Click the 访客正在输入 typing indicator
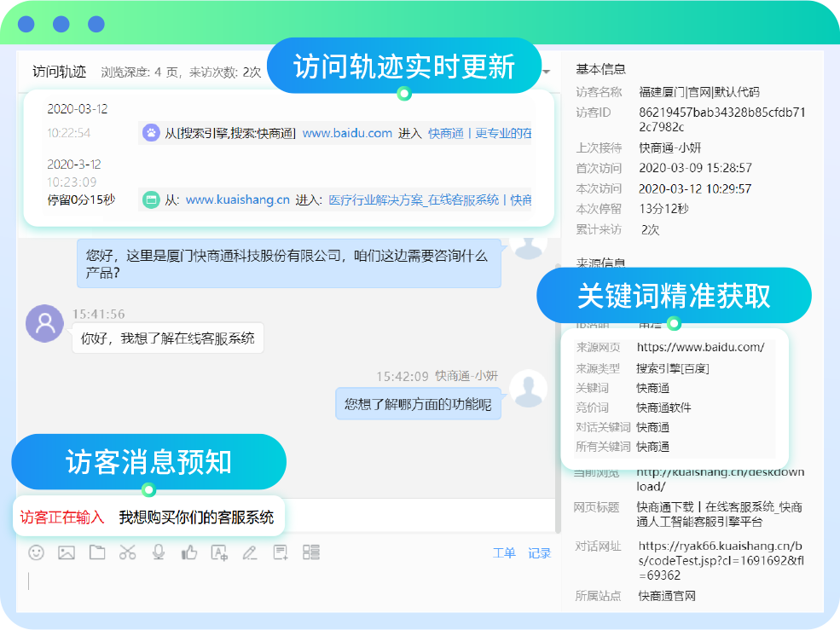 coord(62,517)
